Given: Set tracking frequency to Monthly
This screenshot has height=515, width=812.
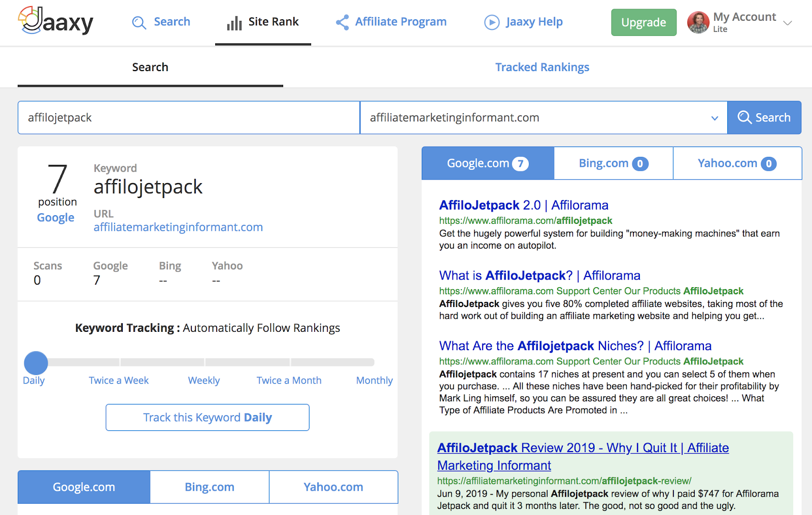Looking at the screenshot, I should [375, 381].
